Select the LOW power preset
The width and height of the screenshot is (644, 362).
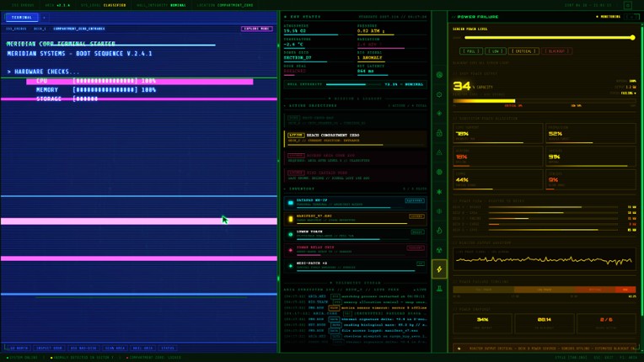[496, 51]
